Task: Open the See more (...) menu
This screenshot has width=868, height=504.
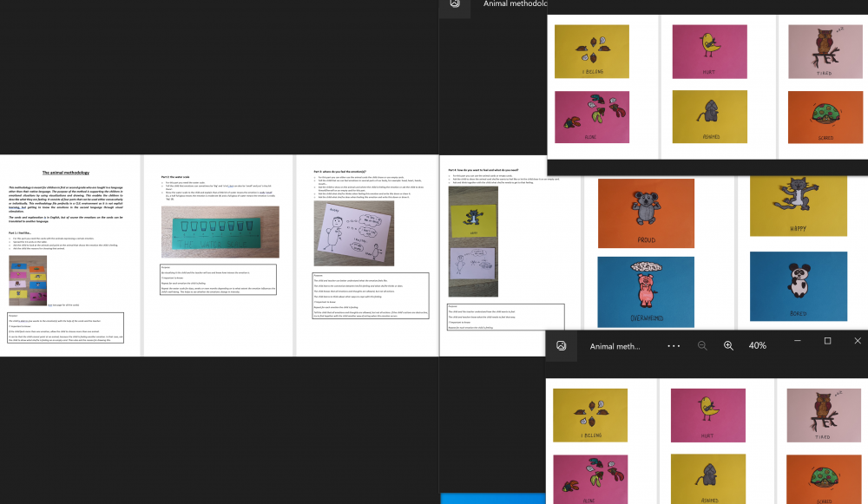Action: tap(674, 346)
